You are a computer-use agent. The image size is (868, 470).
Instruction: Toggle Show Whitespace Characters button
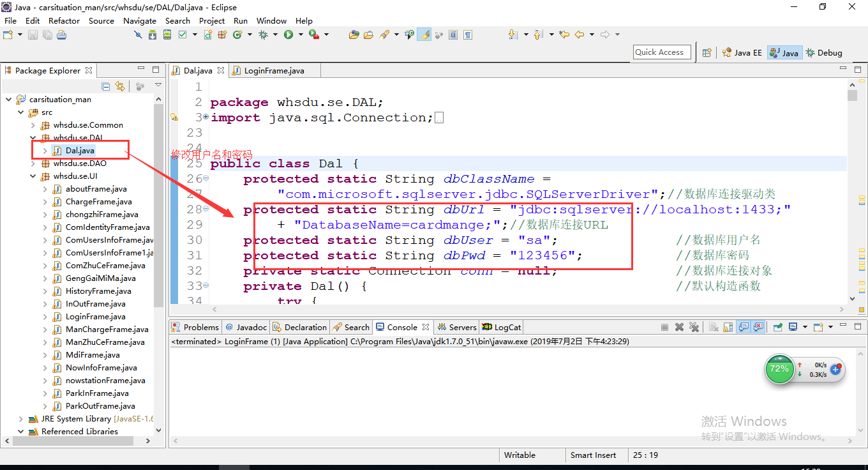coord(468,34)
